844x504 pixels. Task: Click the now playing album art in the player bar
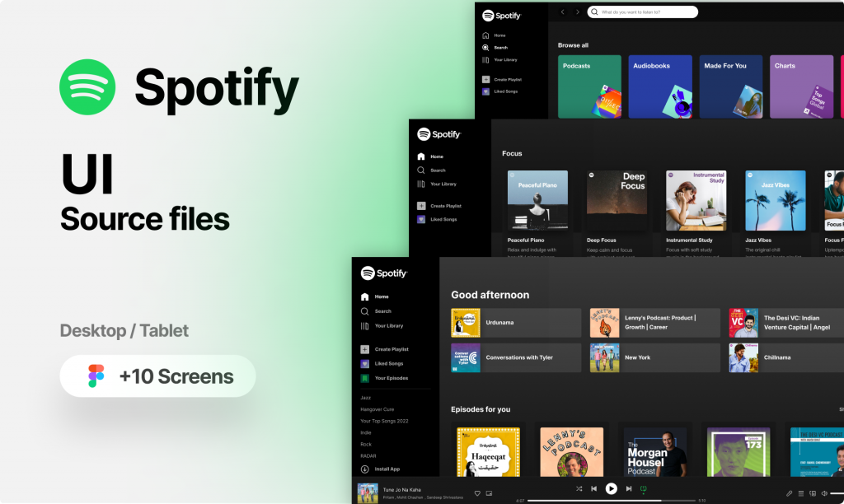(368, 493)
